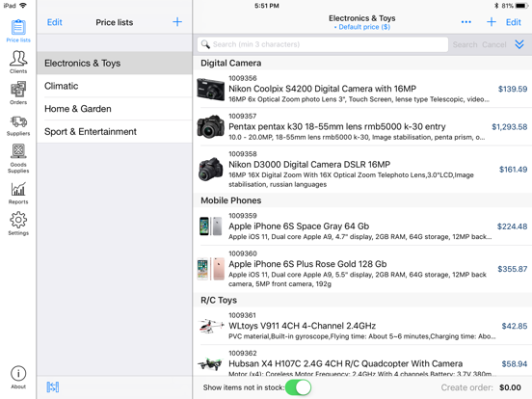Click the $161.49 price
The image size is (532, 399).
[x=513, y=170]
